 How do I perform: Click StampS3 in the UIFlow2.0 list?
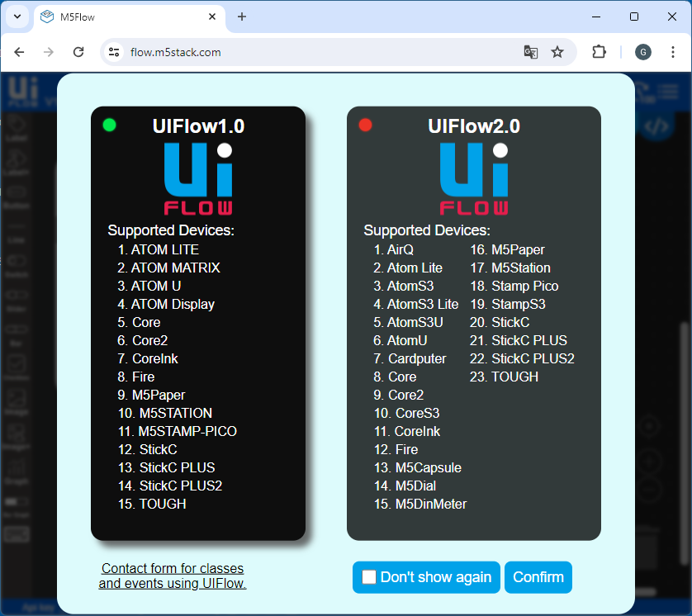pyautogui.click(x=518, y=304)
